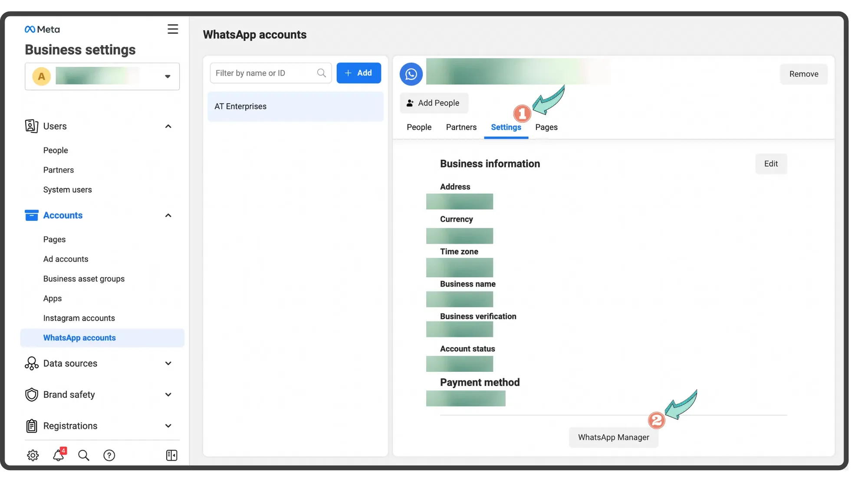
Task: Click the Add People button
Action: point(434,103)
